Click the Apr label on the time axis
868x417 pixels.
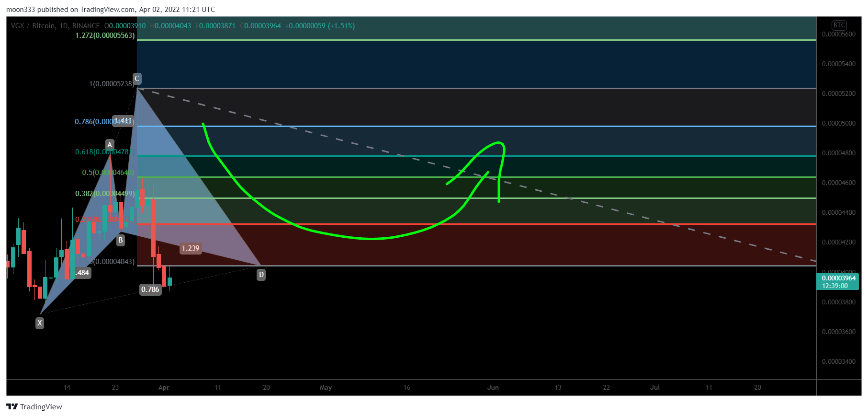pyautogui.click(x=164, y=388)
